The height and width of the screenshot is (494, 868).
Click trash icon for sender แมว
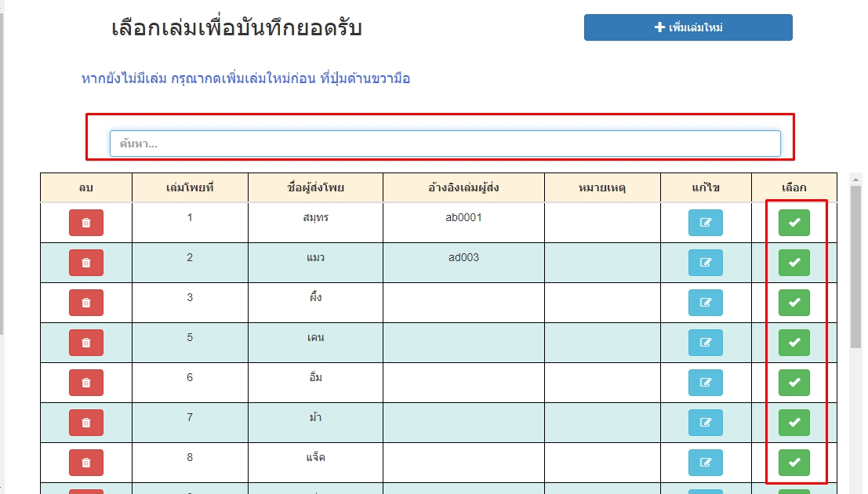[86, 263]
